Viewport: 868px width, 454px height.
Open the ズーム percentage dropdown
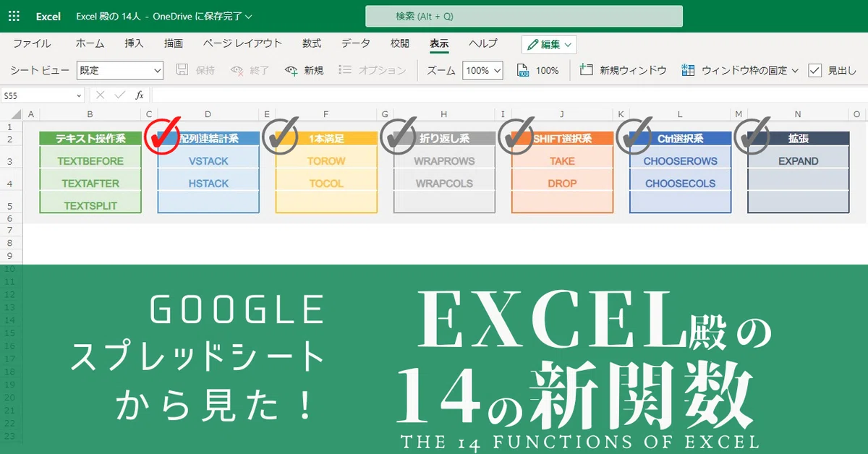(482, 70)
